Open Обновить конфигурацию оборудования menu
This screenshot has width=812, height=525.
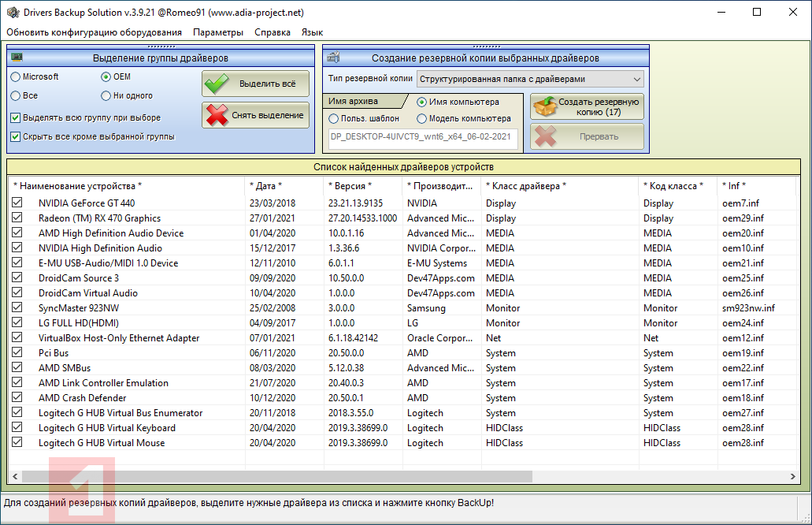[x=95, y=32]
